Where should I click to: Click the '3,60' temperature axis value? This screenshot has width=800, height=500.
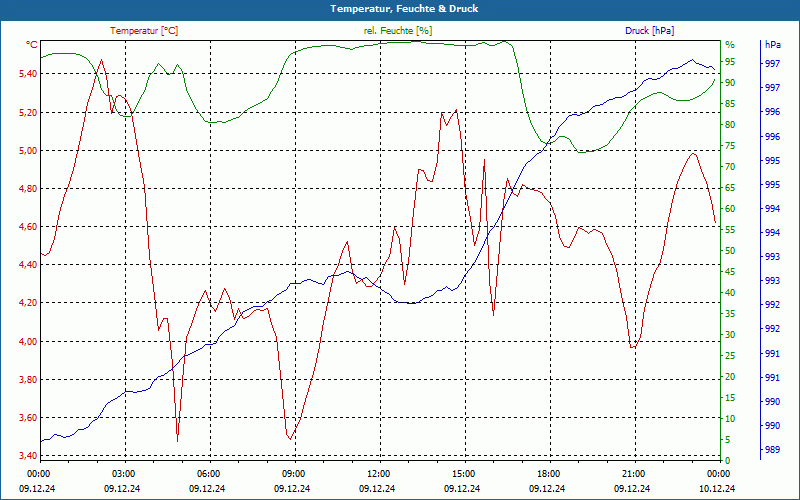point(28,418)
